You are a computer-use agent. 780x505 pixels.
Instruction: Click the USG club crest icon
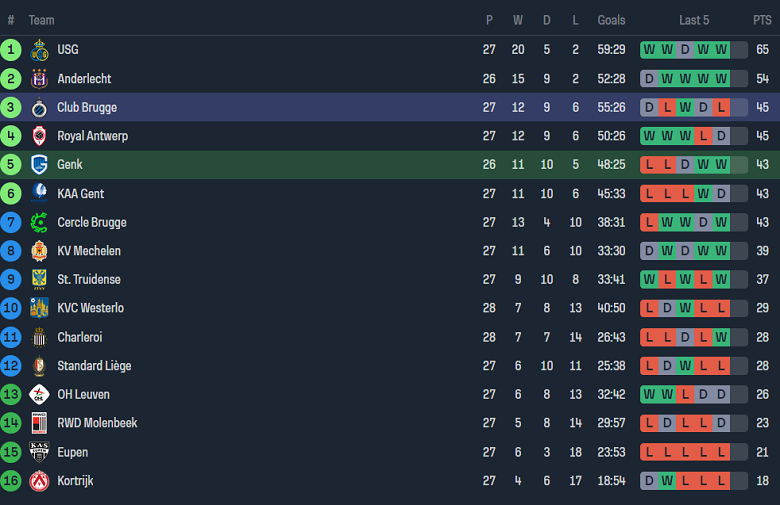click(x=40, y=50)
